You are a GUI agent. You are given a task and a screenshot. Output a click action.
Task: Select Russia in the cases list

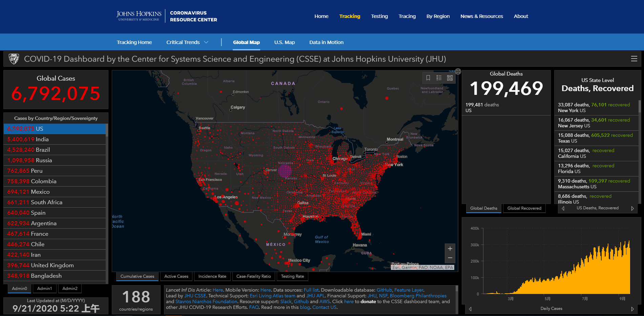click(55, 161)
